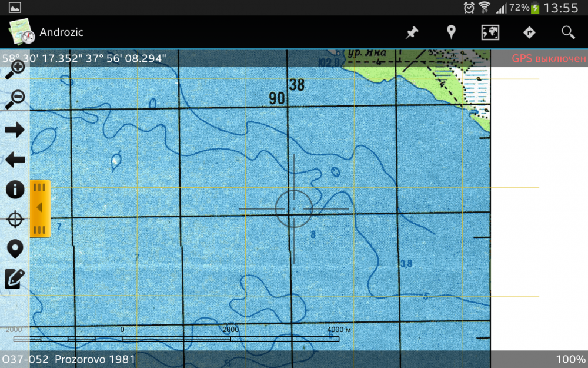The height and width of the screenshot is (368, 588).
Task: Click the pushpin icon in the action bar
Action: pos(412,32)
